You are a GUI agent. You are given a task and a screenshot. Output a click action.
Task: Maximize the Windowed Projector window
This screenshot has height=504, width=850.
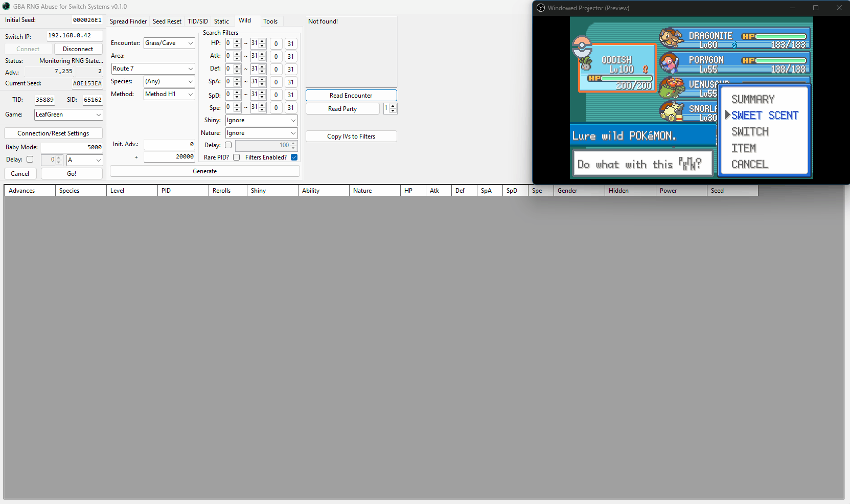[x=816, y=8]
